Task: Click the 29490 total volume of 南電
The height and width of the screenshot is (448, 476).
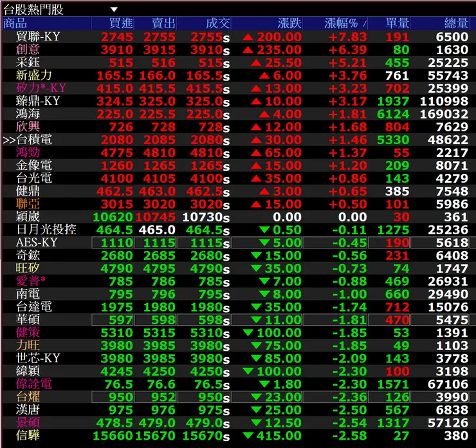Action: click(x=448, y=294)
